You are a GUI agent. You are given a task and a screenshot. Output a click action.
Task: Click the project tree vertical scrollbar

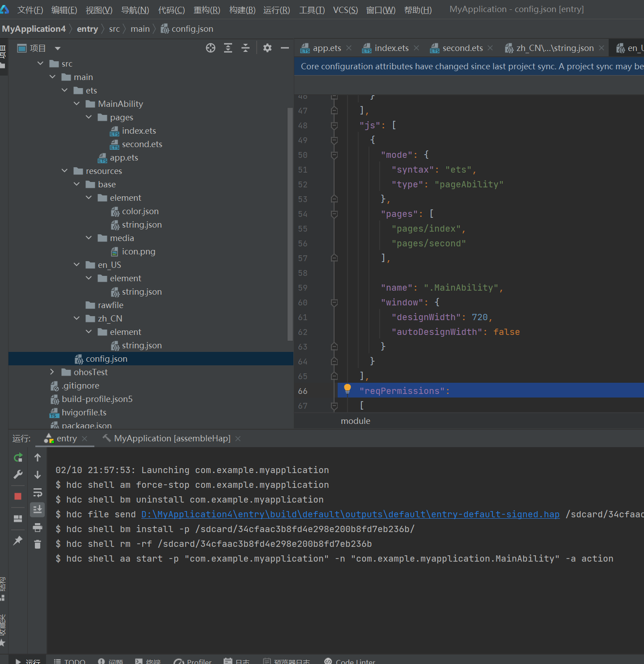290,224
